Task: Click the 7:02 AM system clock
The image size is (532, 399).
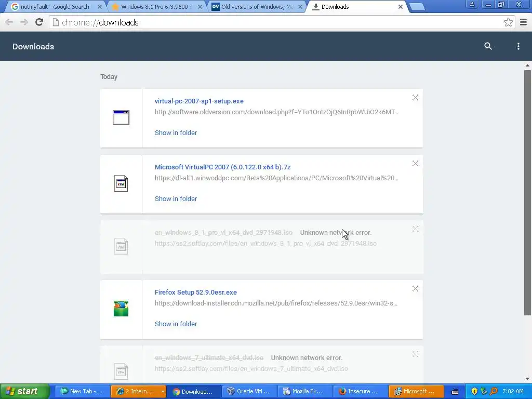Action: pyautogui.click(x=513, y=392)
